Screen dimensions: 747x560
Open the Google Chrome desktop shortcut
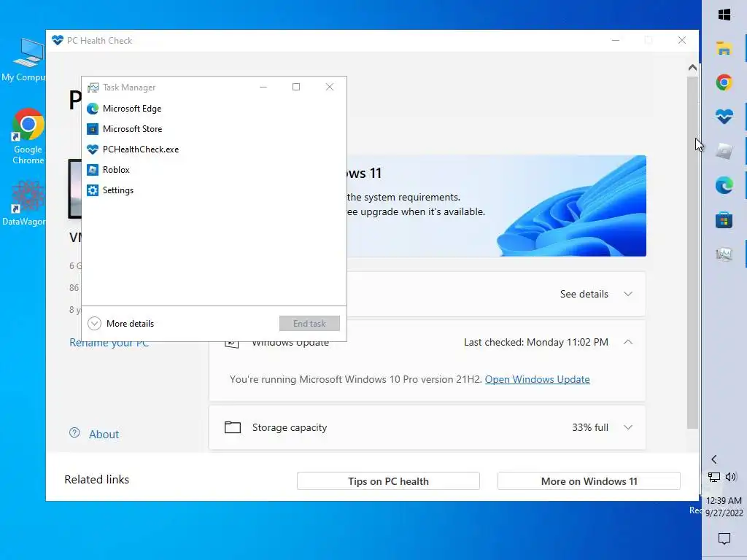tap(28, 137)
